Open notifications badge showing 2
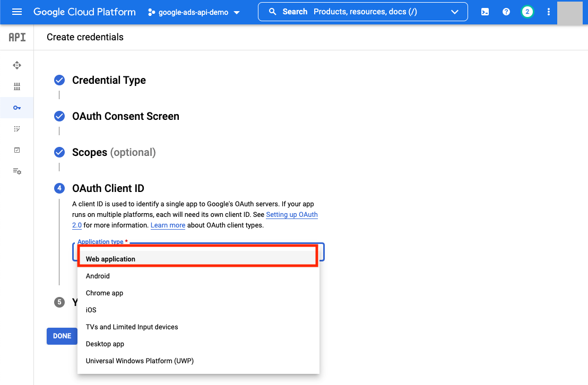Viewport: 588px width, 385px height. [528, 12]
